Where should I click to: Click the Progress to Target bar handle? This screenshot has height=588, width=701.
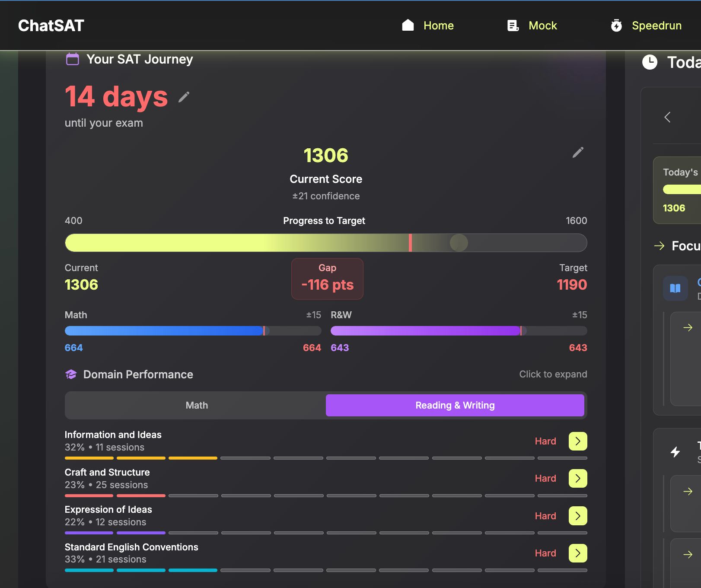(x=459, y=243)
